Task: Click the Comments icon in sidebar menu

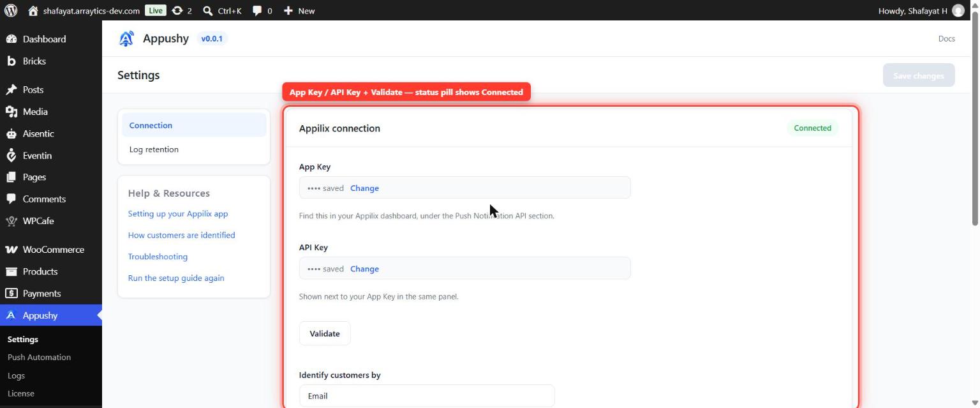Action: coord(11,199)
